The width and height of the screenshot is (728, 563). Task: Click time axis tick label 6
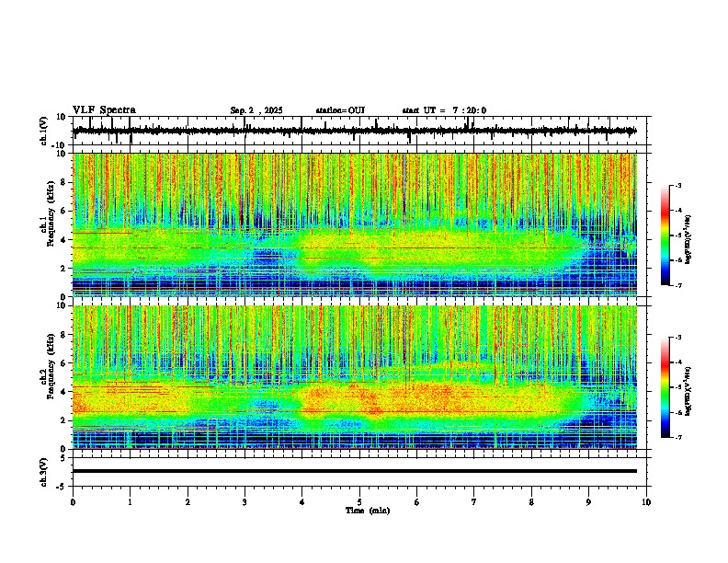(x=417, y=502)
